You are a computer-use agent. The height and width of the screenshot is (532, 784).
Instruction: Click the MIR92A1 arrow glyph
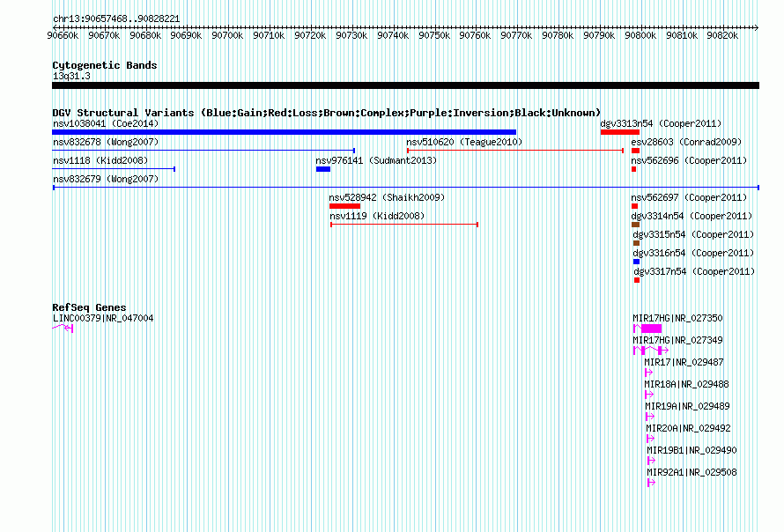click(651, 483)
